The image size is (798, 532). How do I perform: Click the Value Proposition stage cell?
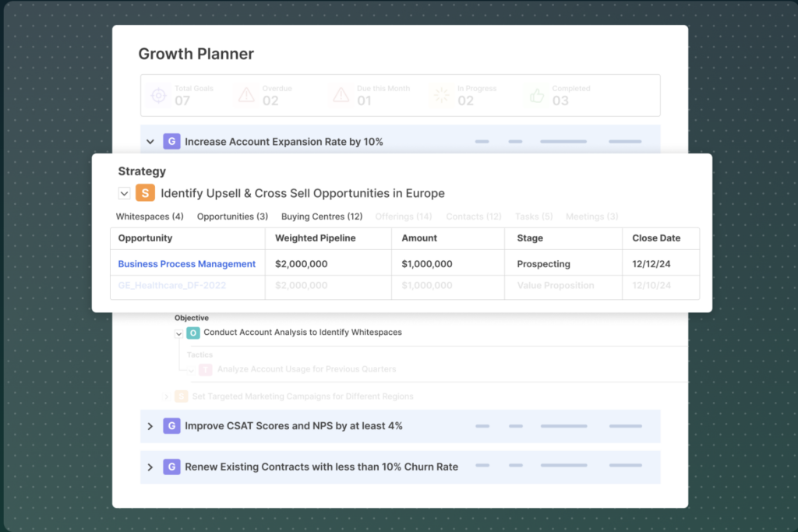(555, 285)
